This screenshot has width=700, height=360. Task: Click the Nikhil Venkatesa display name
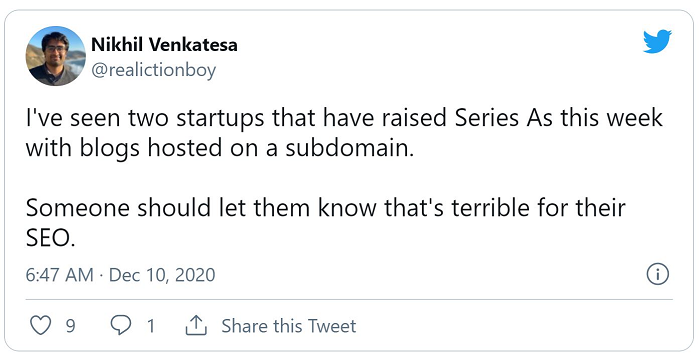point(164,45)
